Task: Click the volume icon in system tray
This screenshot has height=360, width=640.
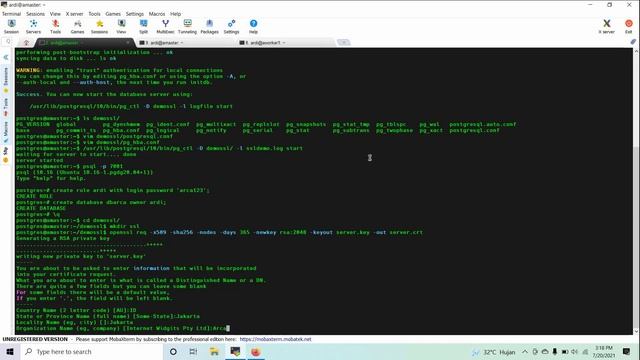Action: [575, 352]
